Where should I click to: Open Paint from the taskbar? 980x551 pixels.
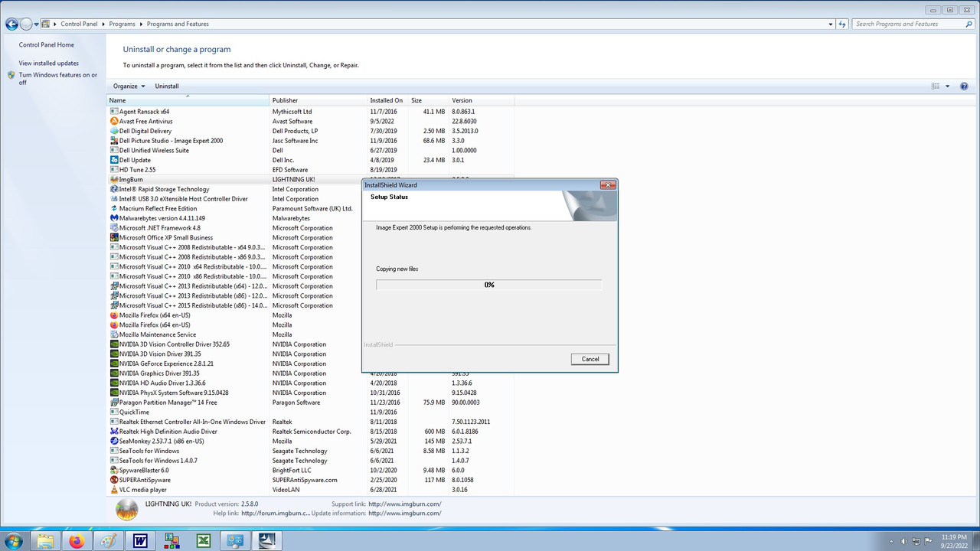[109, 541]
